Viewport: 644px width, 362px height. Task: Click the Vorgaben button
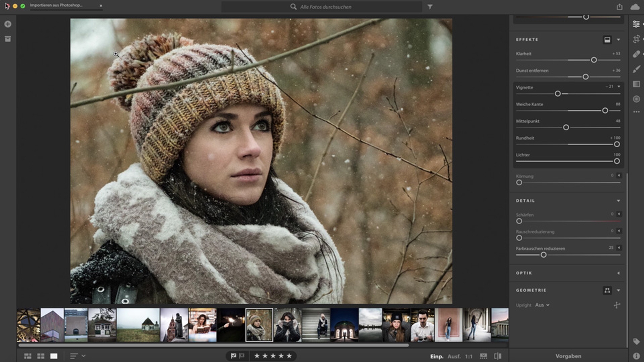click(568, 356)
